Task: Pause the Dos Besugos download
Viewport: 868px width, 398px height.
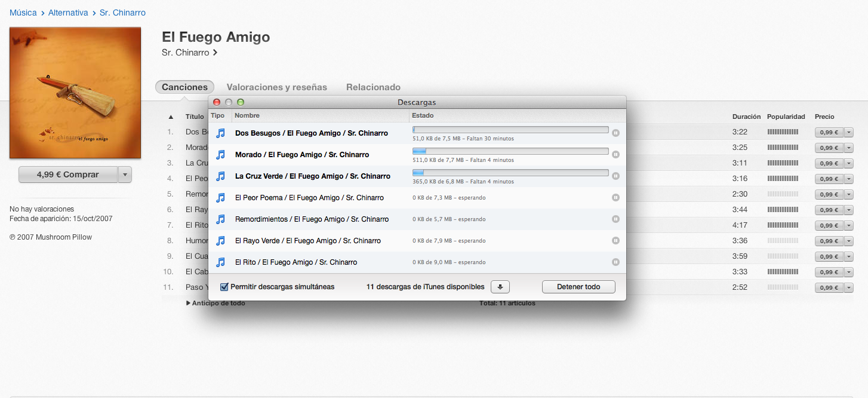Action: click(615, 133)
